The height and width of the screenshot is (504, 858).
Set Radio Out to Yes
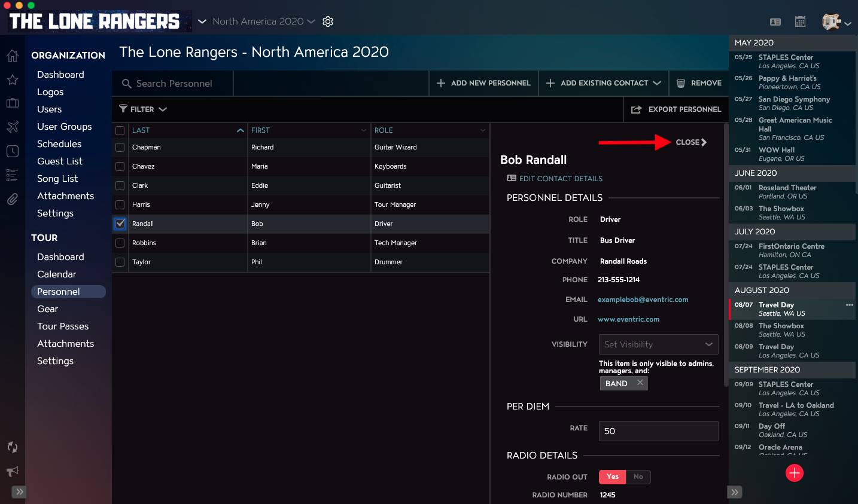click(x=613, y=476)
